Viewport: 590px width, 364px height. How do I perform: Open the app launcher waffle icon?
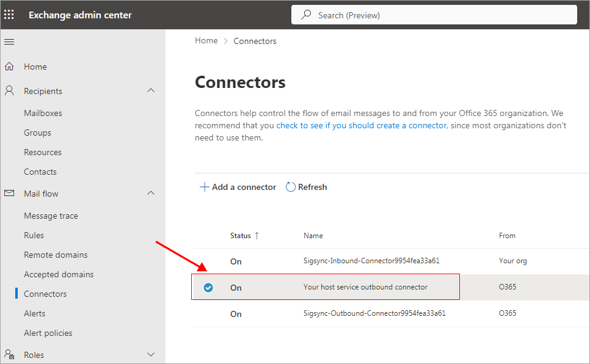(x=9, y=15)
